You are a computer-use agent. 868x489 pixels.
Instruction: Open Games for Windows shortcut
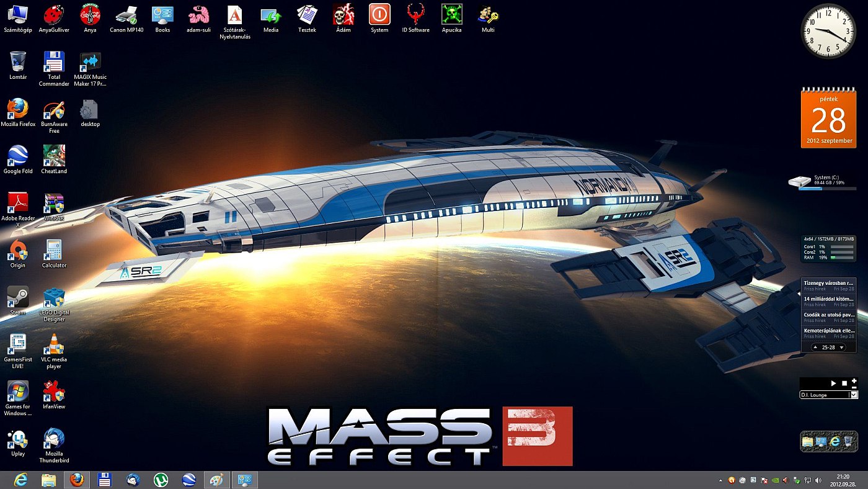(18, 398)
